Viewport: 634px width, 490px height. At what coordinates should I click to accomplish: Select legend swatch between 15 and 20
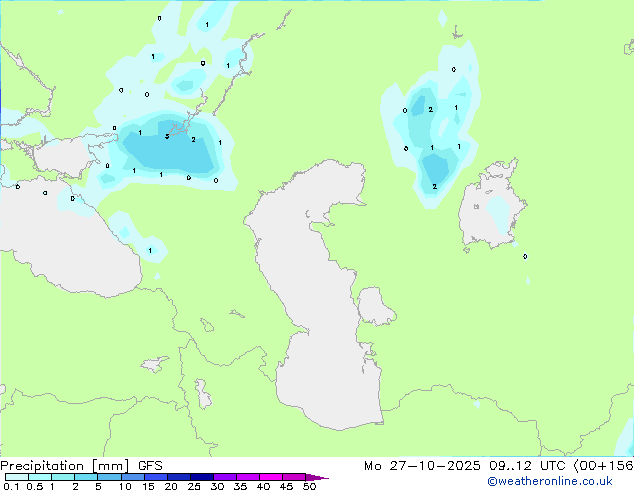pyautogui.click(x=155, y=477)
